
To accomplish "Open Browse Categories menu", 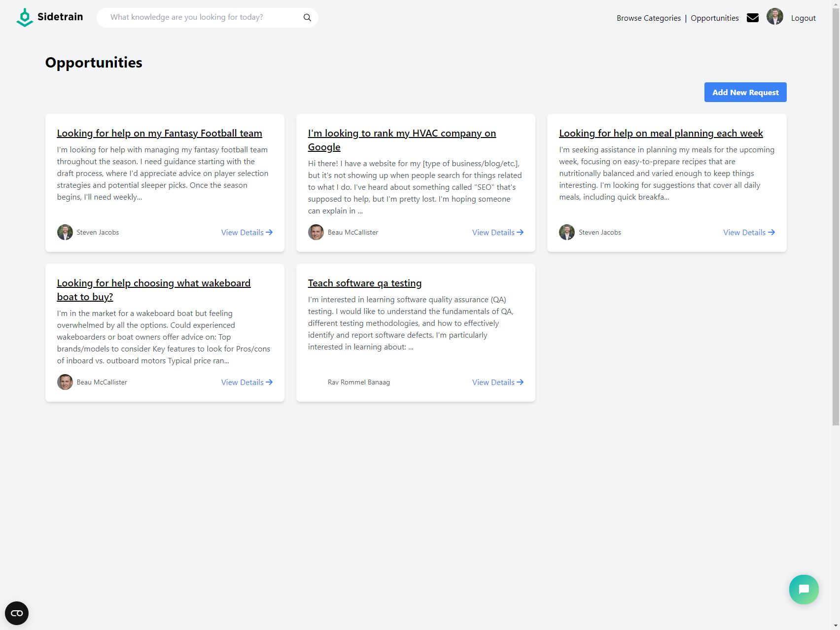I will click(x=648, y=18).
